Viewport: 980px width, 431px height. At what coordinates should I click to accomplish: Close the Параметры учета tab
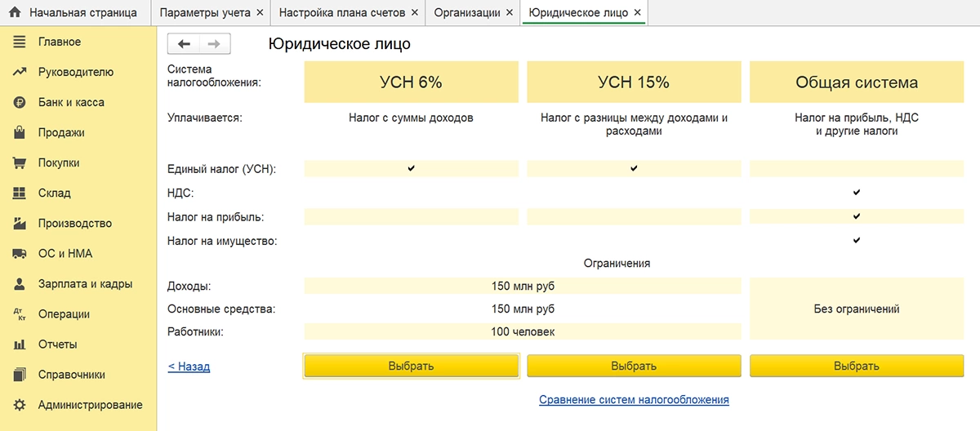coord(260,13)
